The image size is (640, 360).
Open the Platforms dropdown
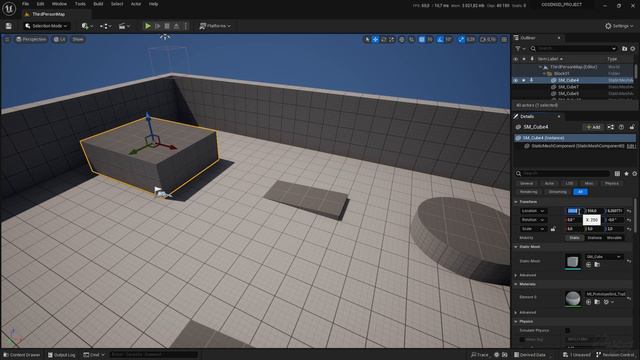[215, 26]
